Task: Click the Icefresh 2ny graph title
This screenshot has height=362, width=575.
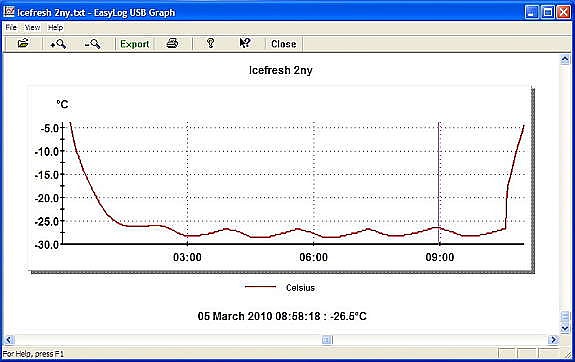Action: [x=281, y=70]
